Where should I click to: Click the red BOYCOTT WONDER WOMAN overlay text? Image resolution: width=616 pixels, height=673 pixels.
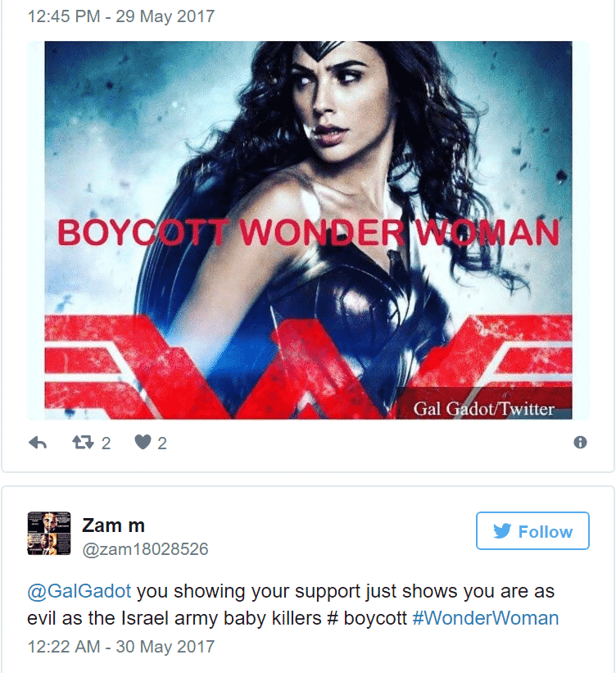(309, 232)
